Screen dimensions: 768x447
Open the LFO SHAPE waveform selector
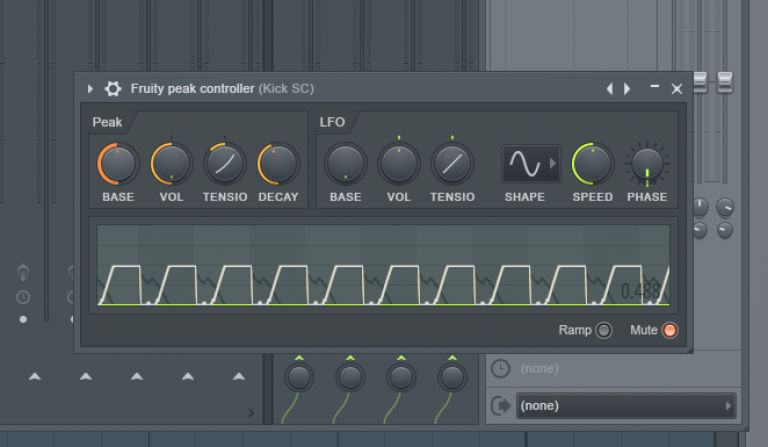click(531, 164)
